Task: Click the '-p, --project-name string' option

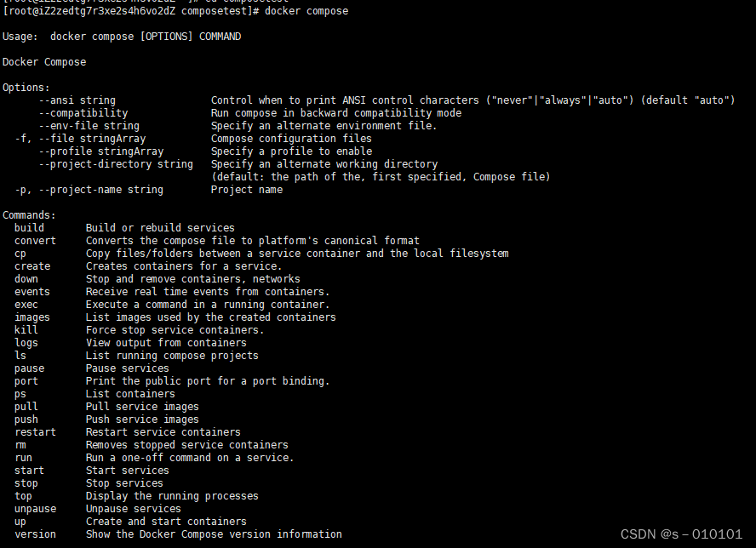Action: click(x=89, y=190)
